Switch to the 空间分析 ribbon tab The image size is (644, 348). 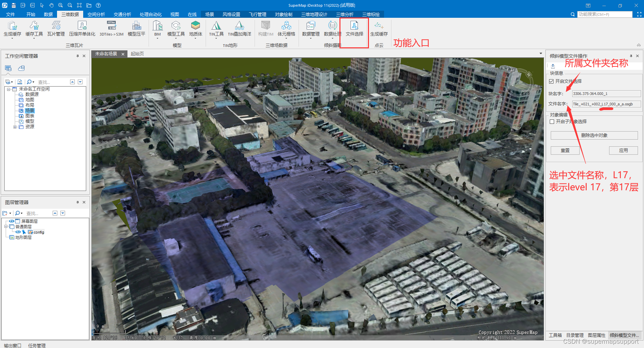click(x=96, y=14)
